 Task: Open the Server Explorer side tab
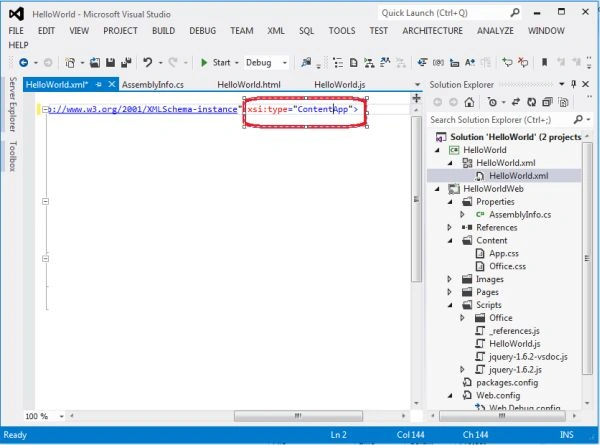[13, 104]
